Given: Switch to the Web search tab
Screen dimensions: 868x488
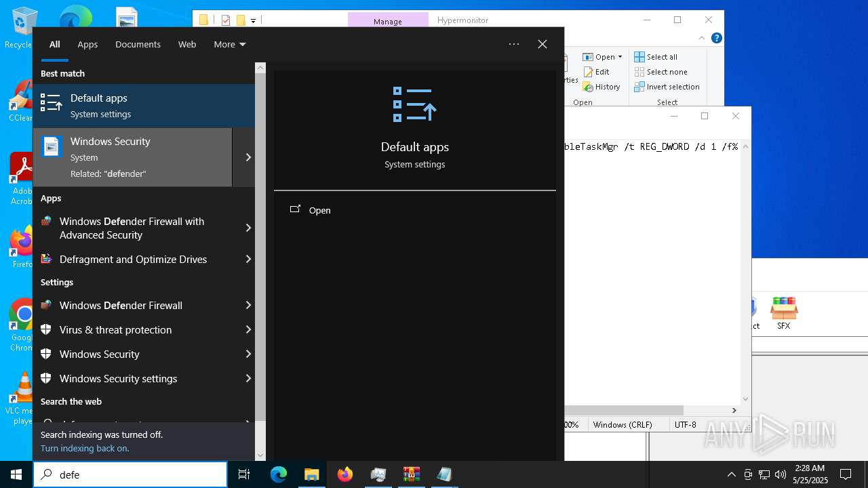Looking at the screenshot, I should (x=187, y=44).
